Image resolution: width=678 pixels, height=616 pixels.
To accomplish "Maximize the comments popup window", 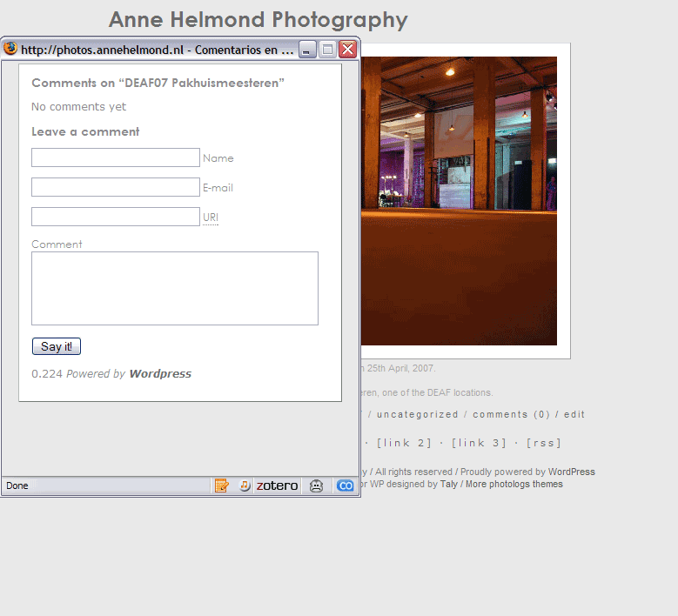I will click(327, 50).
